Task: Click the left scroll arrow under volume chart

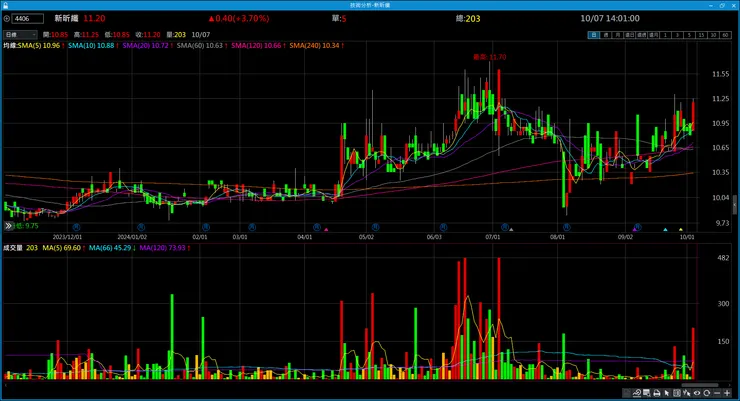Action: (x=5, y=385)
